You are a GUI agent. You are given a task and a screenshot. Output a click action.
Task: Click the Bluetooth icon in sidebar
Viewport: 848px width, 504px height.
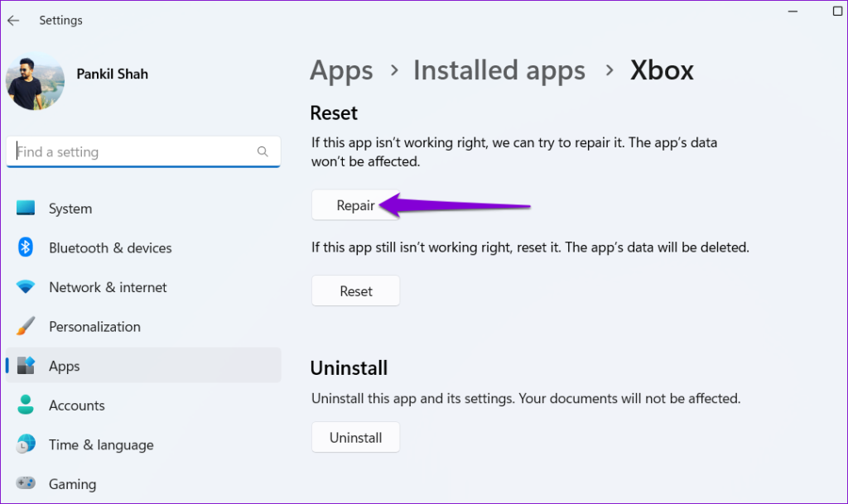tap(26, 247)
